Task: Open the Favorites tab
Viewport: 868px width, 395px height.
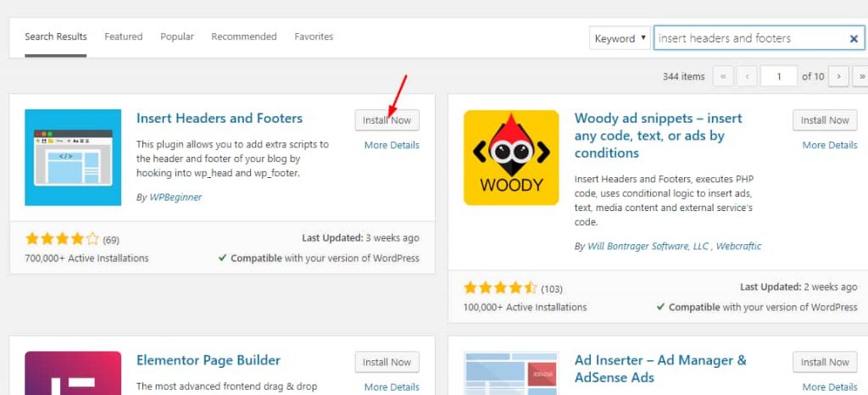Action: pos(314,37)
